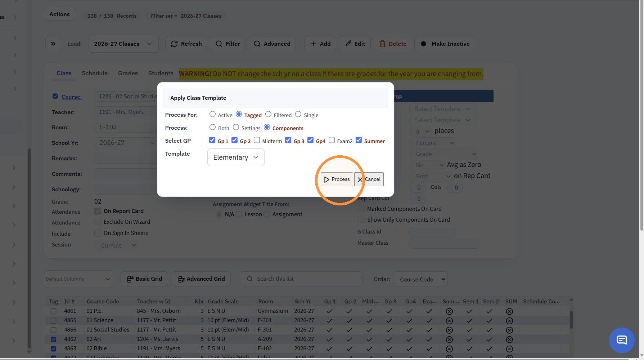
Task: Check the Midterm checkbox
Action: (x=257, y=140)
